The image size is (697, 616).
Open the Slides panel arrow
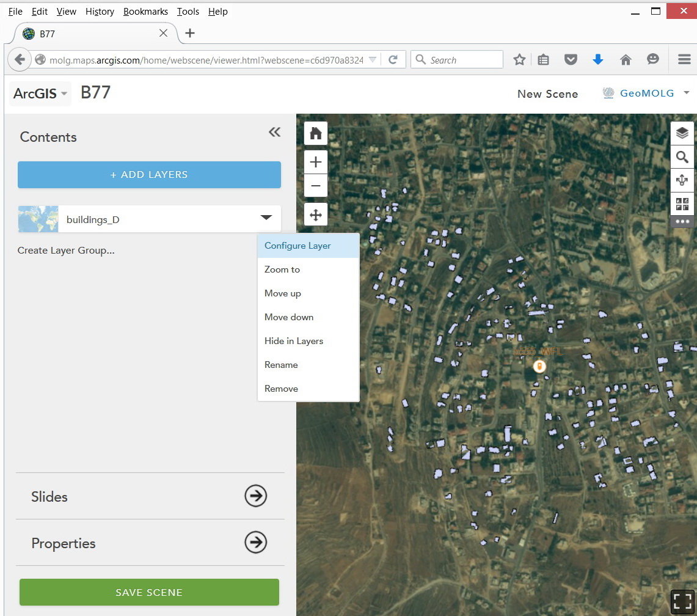[x=255, y=496]
